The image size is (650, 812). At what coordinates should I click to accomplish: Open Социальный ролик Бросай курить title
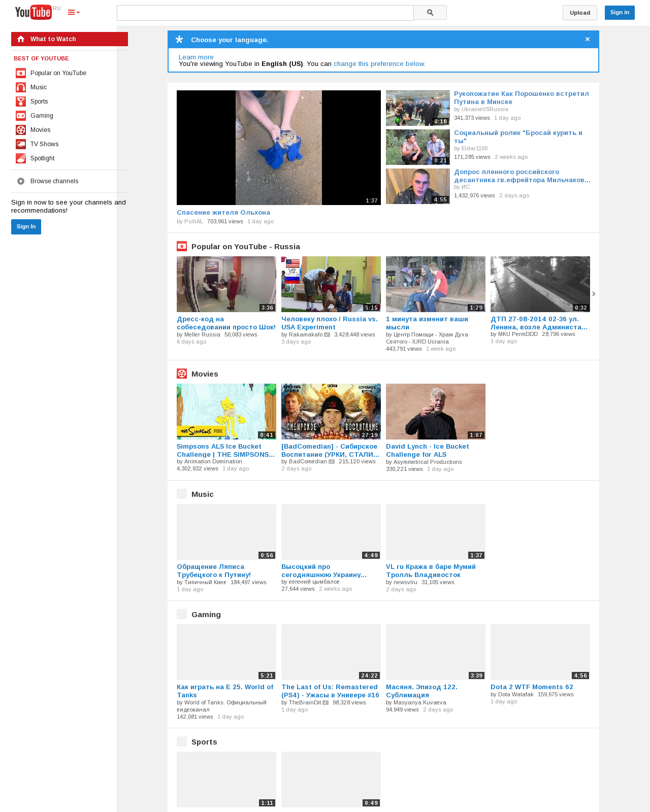pos(518,137)
